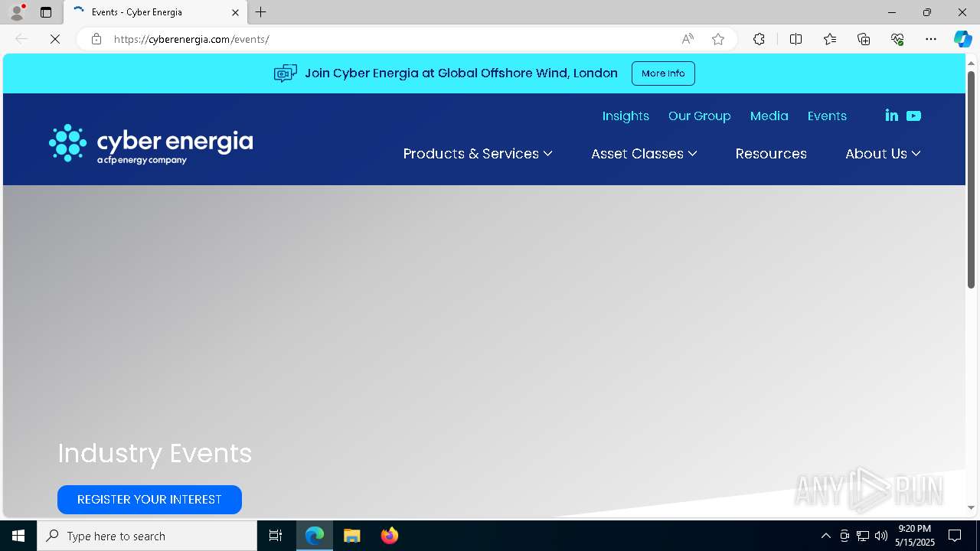Expand the Asset Classes dropdown
Image resolution: width=980 pixels, height=551 pixels.
(644, 154)
